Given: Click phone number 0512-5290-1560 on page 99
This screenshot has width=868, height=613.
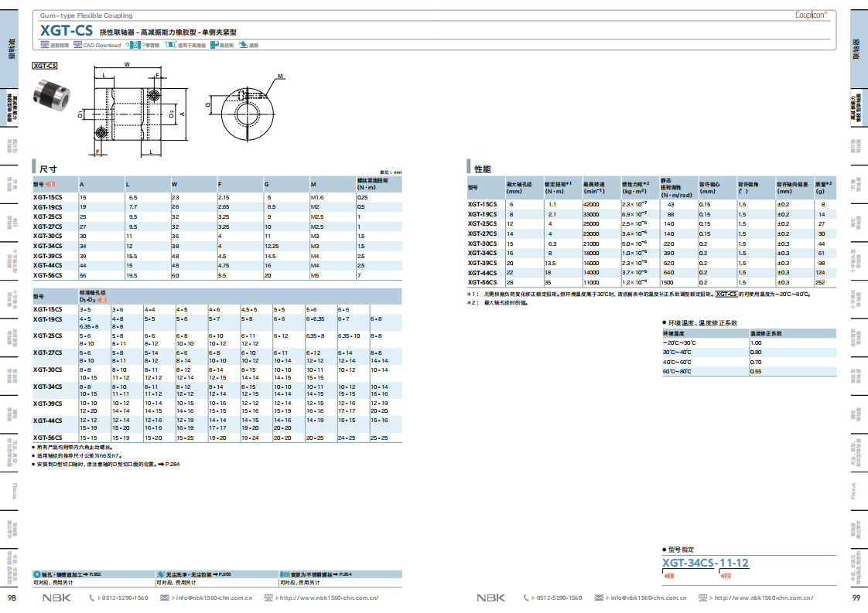Looking at the screenshot, I should 559,598.
